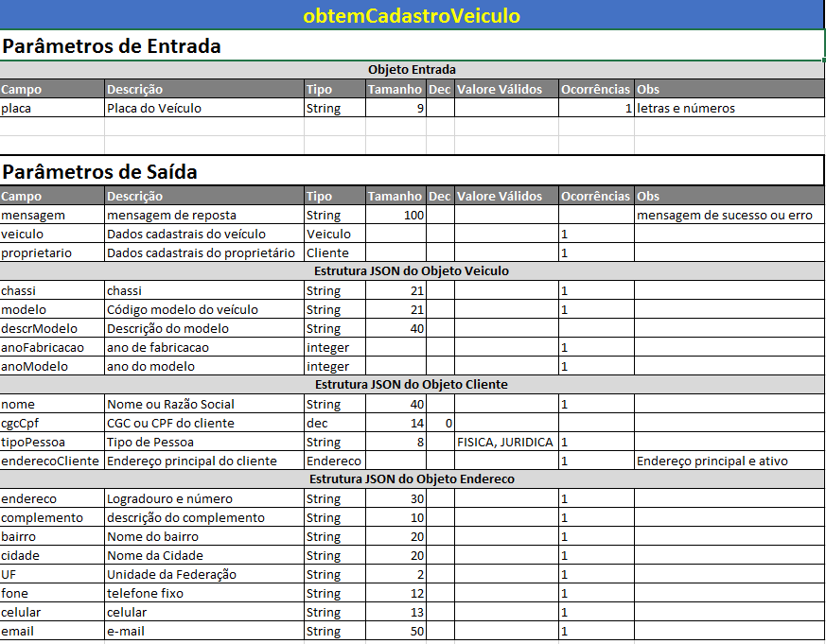The image size is (826, 644).
Task: Click the 'enderecoCliente' field cell
Action: point(52,461)
